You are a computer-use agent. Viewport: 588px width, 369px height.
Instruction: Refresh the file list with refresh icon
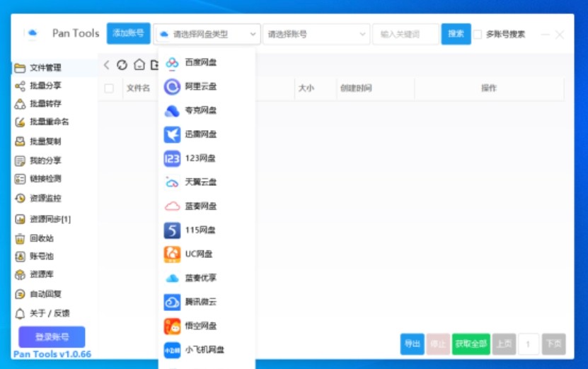[122, 65]
